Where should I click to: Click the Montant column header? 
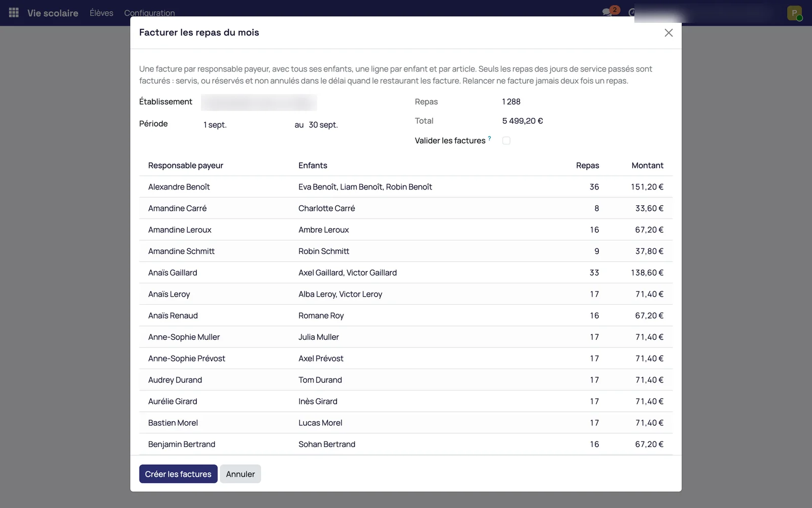[647, 166]
